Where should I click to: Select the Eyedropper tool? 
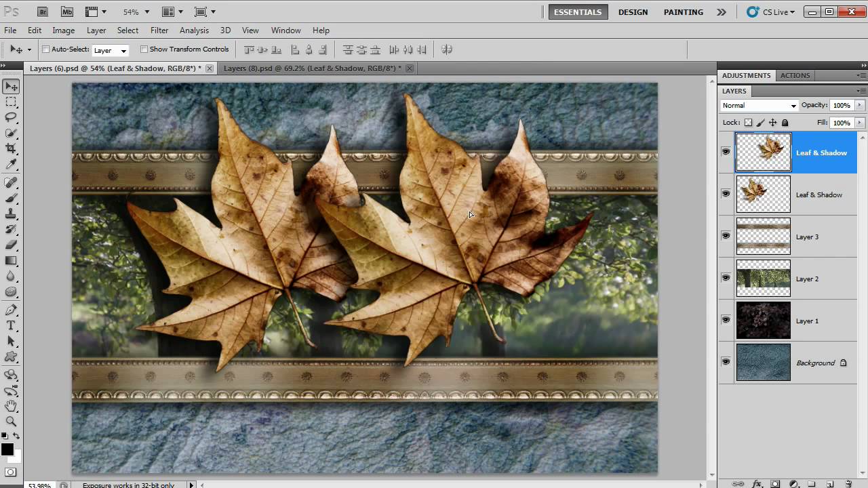click(11, 164)
